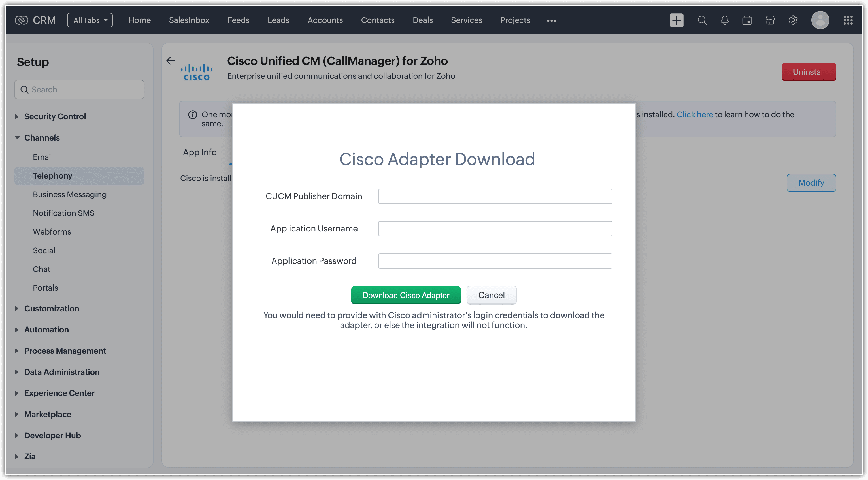
Task: Click the plus create-new icon
Action: point(676,20)
